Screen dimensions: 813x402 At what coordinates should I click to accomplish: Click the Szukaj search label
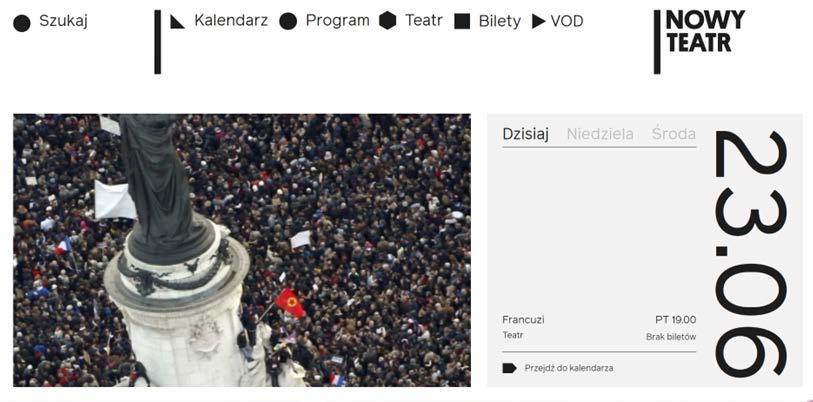pyautogui.click(x=63, y=21)
